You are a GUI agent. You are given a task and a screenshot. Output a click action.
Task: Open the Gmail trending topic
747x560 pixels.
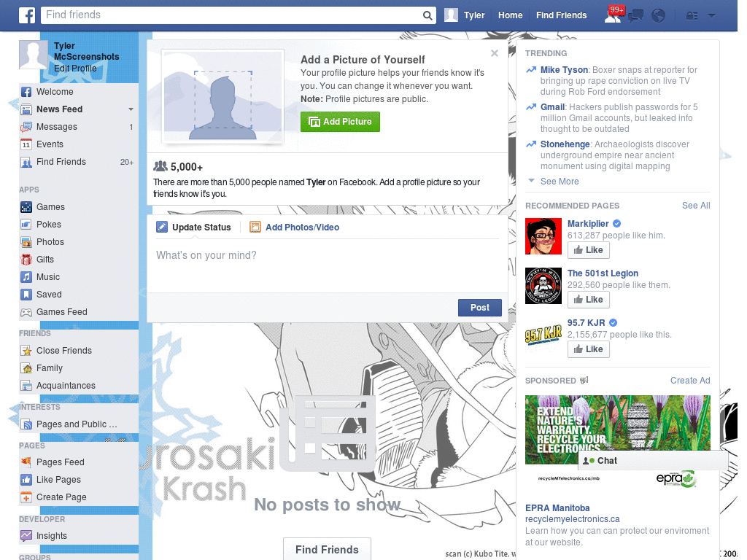click(x=552, y=107)
